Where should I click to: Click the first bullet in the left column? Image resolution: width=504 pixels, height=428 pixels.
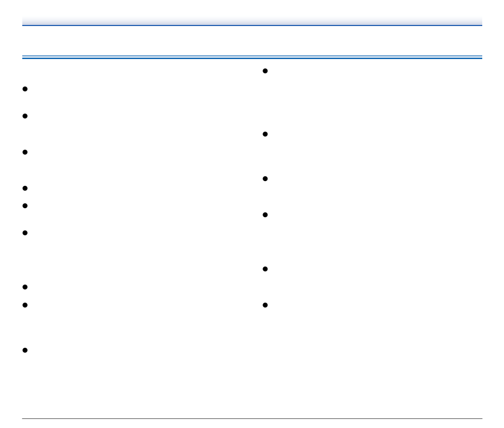pos(25,89)
